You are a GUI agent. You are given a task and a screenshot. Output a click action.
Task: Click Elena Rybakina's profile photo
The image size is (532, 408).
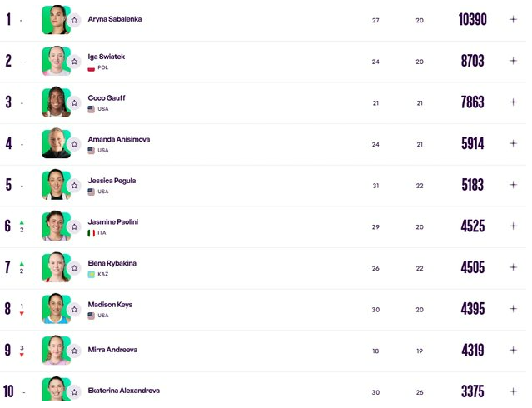pyautogui.click(x=55, y=267)
